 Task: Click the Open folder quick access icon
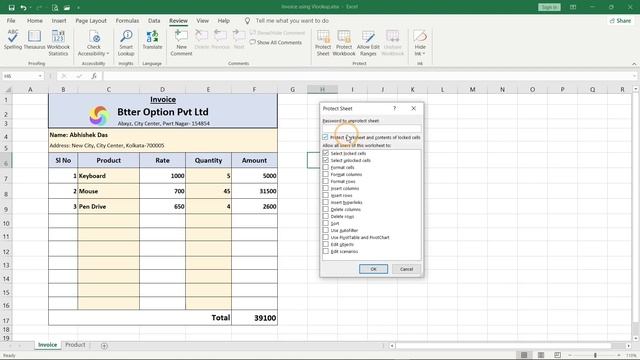coord(67,7)
